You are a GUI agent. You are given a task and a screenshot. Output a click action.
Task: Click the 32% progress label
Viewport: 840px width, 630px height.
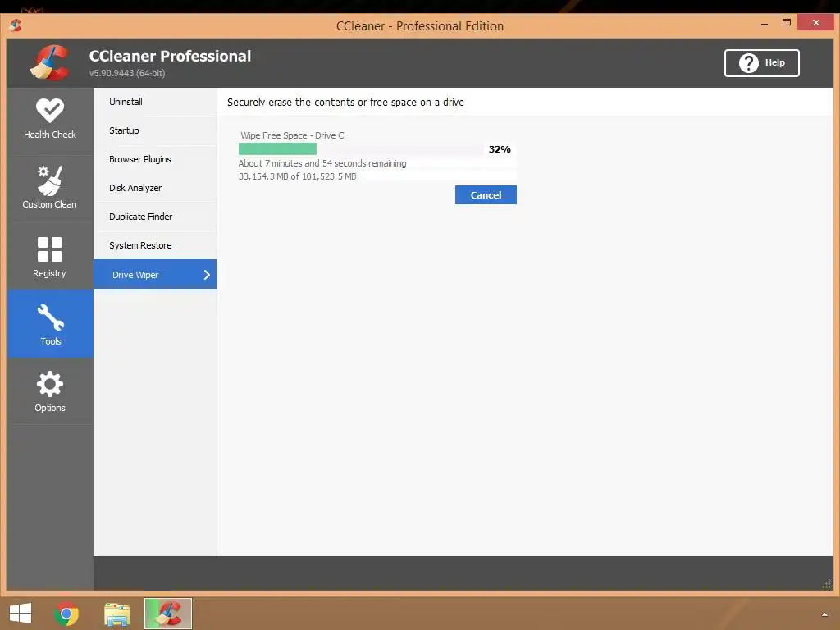[500, 149]
